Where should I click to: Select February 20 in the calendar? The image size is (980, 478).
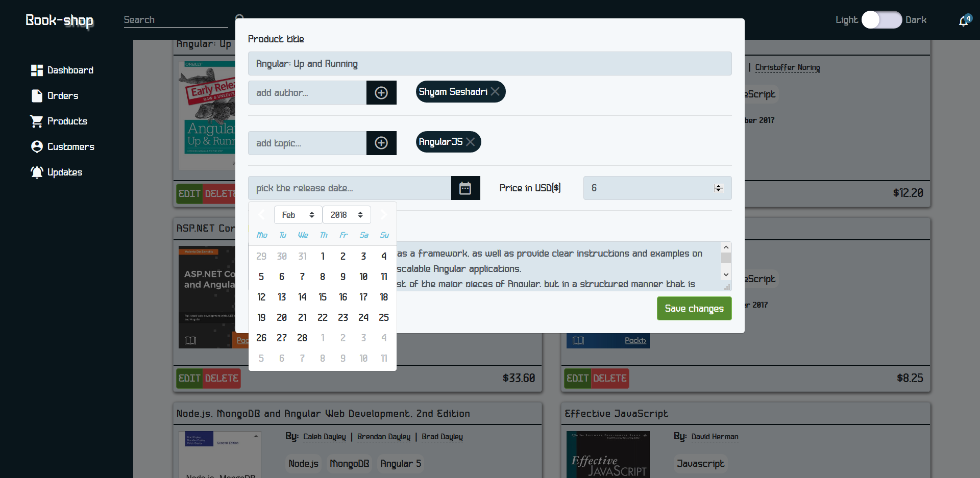282,317
